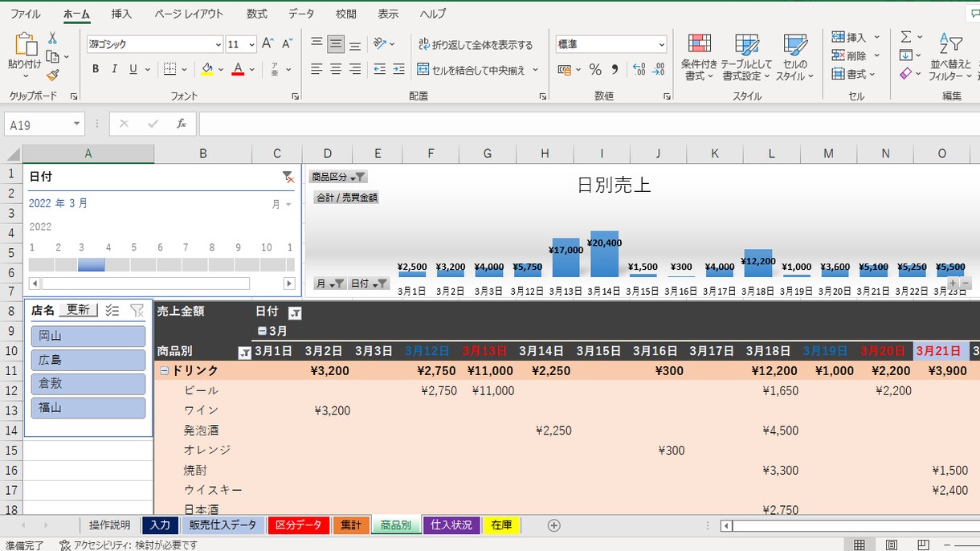Increase indent
Image resolution: width=980 pixels, height=551 pixels.
398,69
